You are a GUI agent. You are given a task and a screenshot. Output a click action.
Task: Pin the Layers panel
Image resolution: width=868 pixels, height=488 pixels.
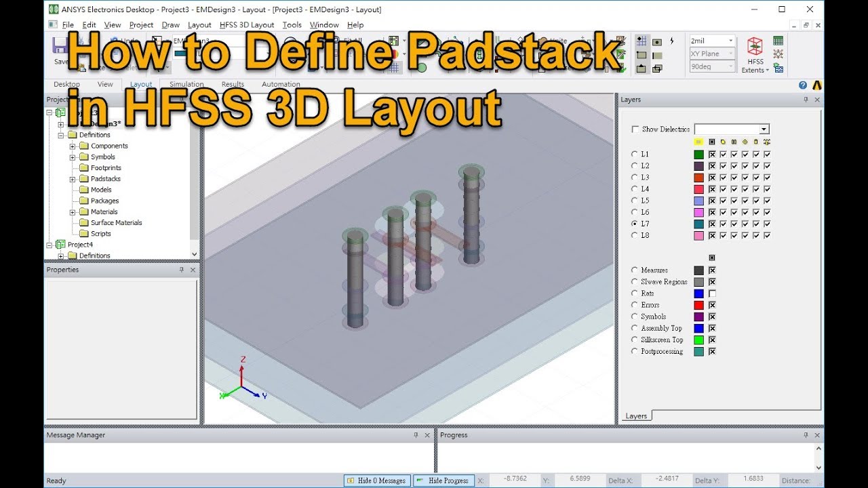pos(806,100)
